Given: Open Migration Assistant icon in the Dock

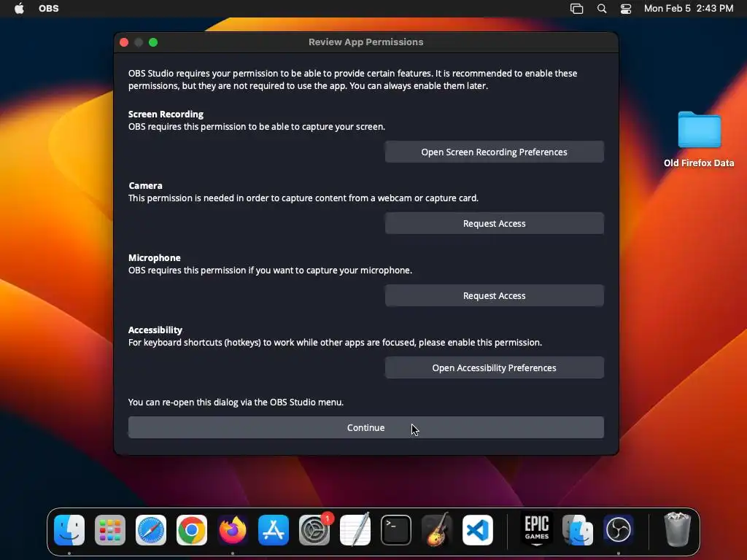Looking at the screenshot, I should tap(578, 530).
